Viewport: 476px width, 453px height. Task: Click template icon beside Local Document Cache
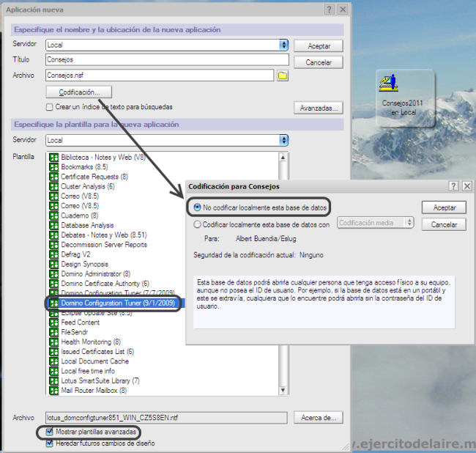53,361
